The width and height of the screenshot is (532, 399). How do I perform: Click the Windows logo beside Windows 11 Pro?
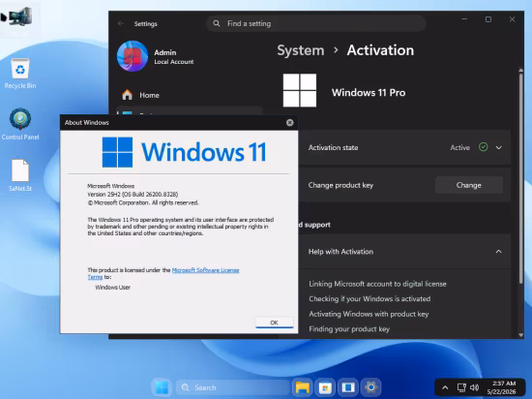pos(300,90)
